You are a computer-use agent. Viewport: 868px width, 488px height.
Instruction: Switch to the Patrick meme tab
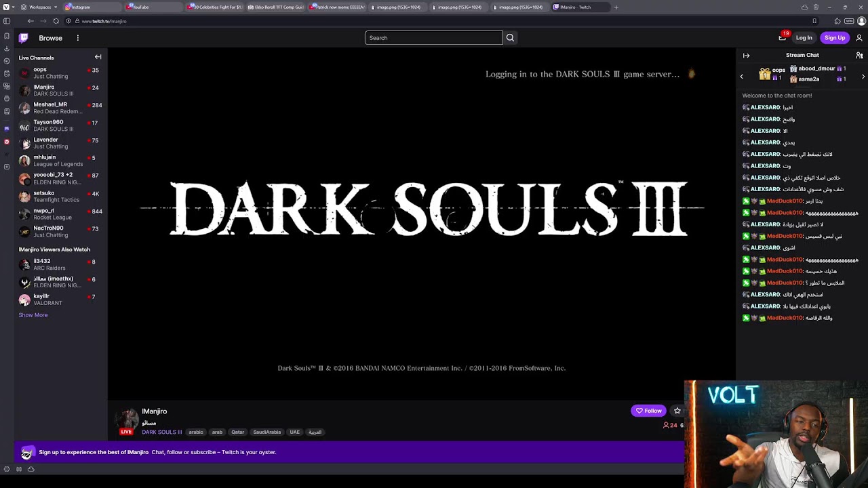(336, 7)
